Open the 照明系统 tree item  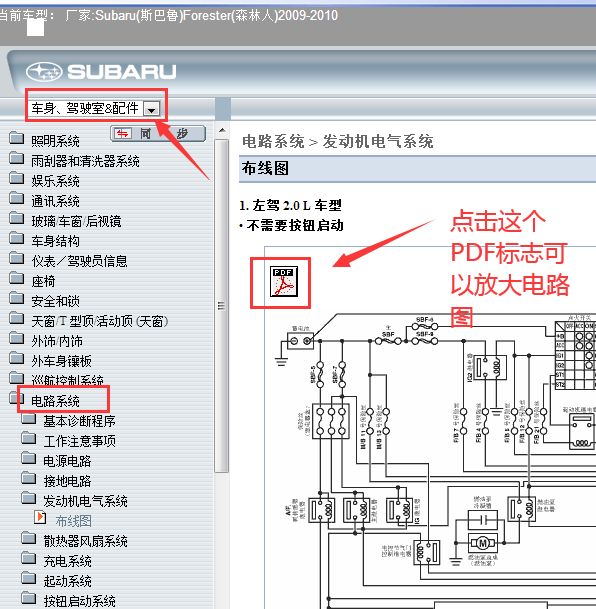click(x=56, y=141)
